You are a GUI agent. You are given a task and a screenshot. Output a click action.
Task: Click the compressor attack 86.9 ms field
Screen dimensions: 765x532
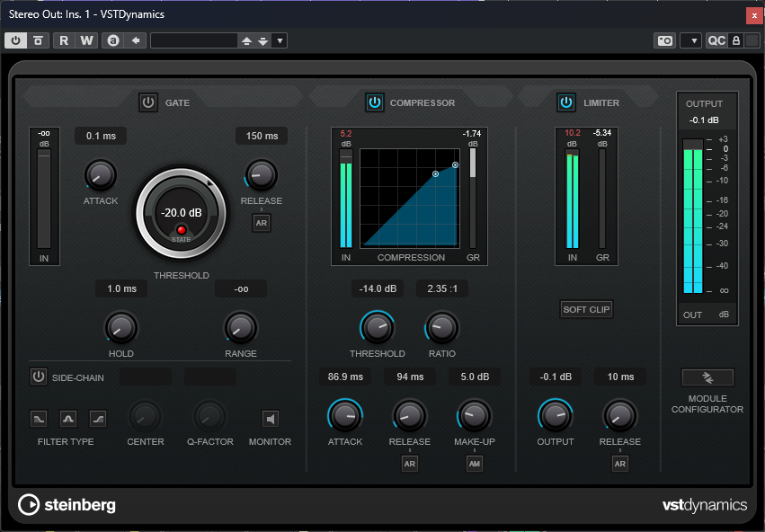345,377
